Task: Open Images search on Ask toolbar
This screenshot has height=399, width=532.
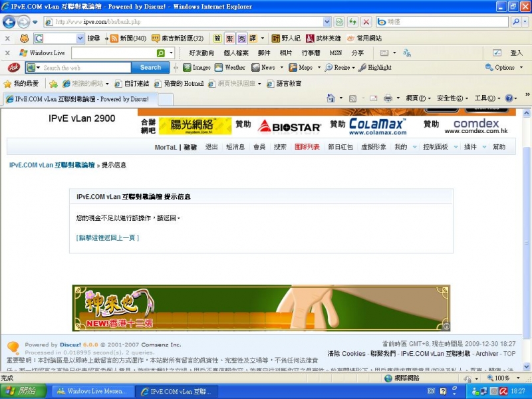Action: coord(197,68)
